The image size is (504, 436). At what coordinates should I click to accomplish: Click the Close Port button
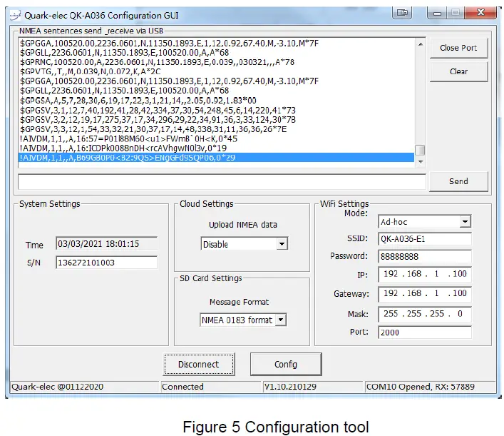pyautogui.click(x=458, y=48)
